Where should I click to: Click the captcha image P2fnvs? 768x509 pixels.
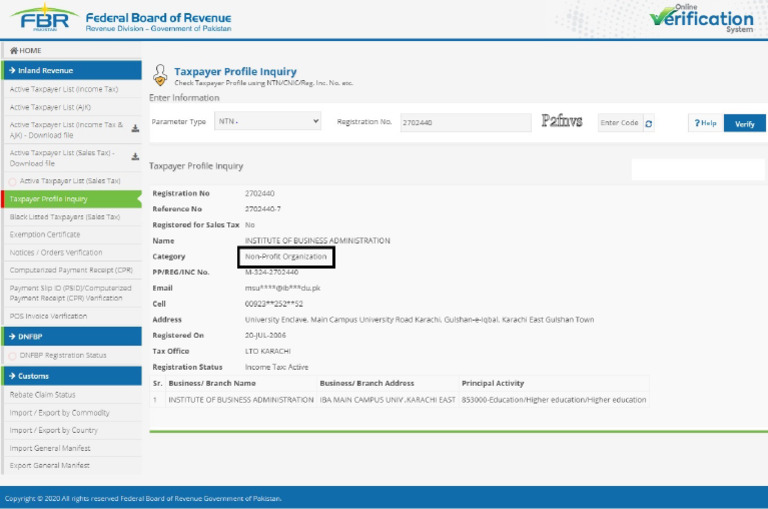point(562,121)
